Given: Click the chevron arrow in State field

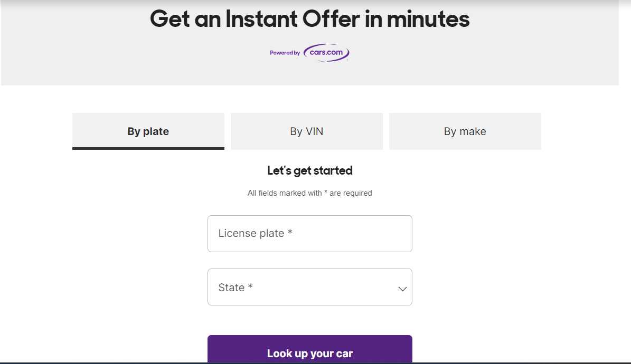Looking at the screenshot, I should pyautogui.click(x=402, y=289).
